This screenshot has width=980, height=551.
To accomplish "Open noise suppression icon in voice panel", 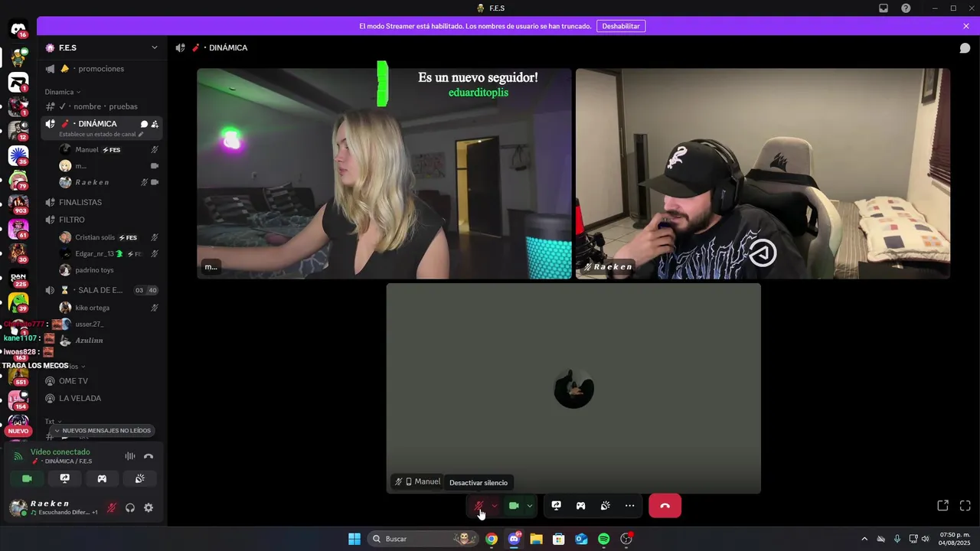I will (x=130, y=456).
